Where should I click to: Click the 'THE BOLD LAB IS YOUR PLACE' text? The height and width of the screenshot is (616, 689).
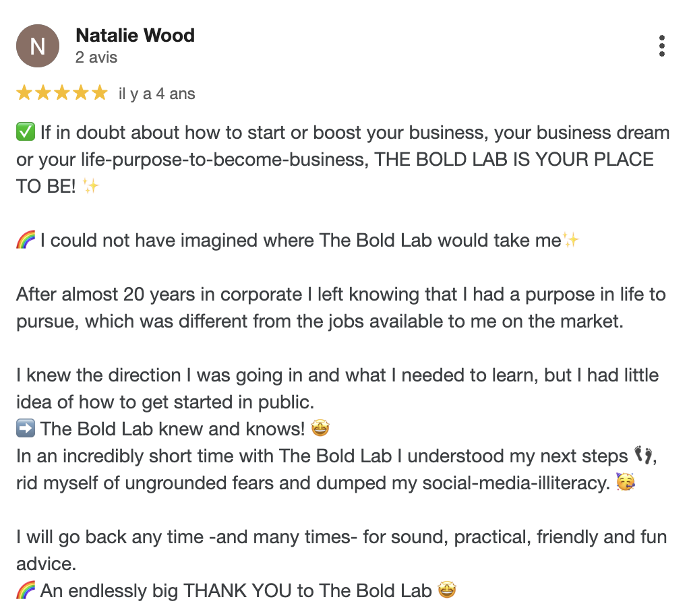tap(514, 160)
